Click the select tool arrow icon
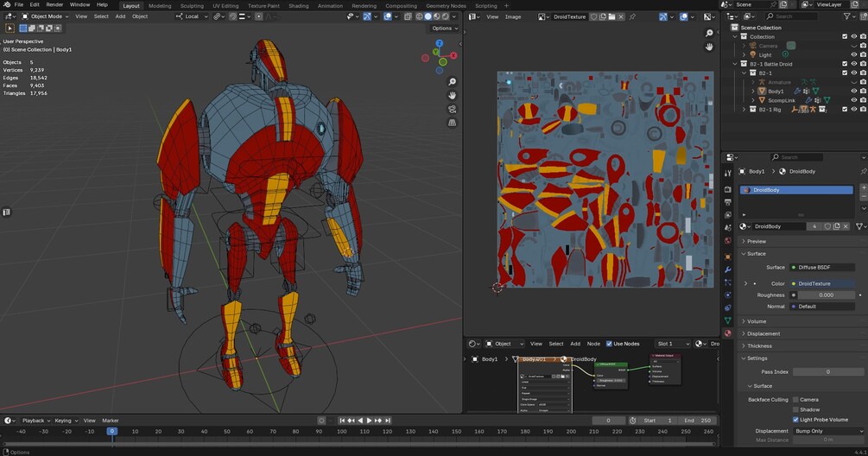 tap(10, 28)
